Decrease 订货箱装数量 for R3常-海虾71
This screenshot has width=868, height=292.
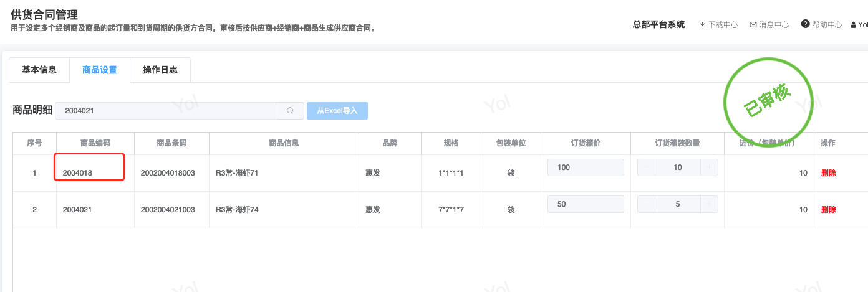click(x=646, y=167)
